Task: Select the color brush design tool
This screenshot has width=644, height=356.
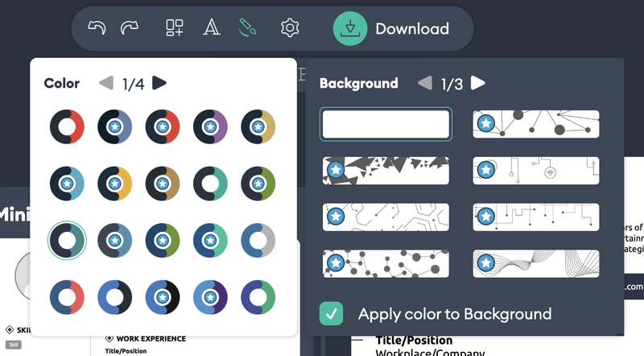Action: (248, 29)
